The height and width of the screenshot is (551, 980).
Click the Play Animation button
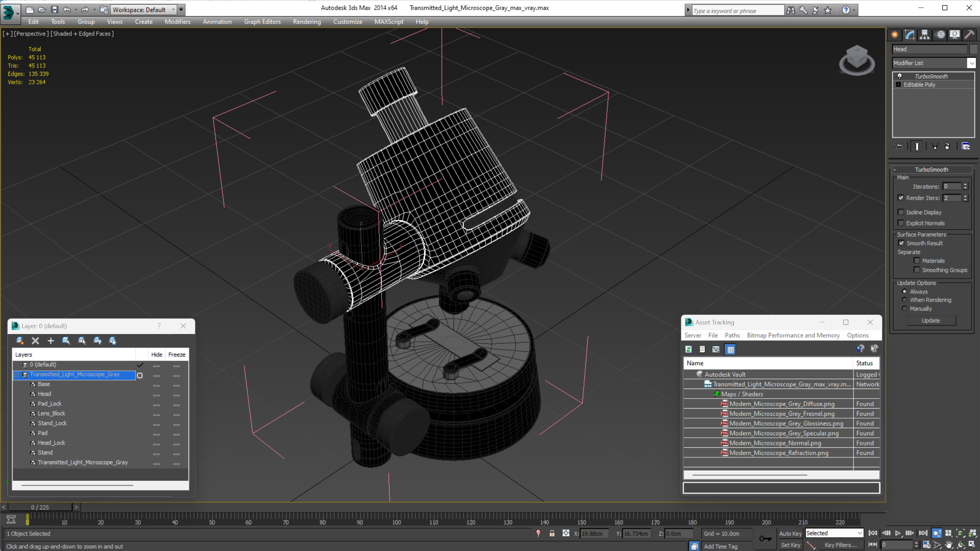[x=898, y=533]
